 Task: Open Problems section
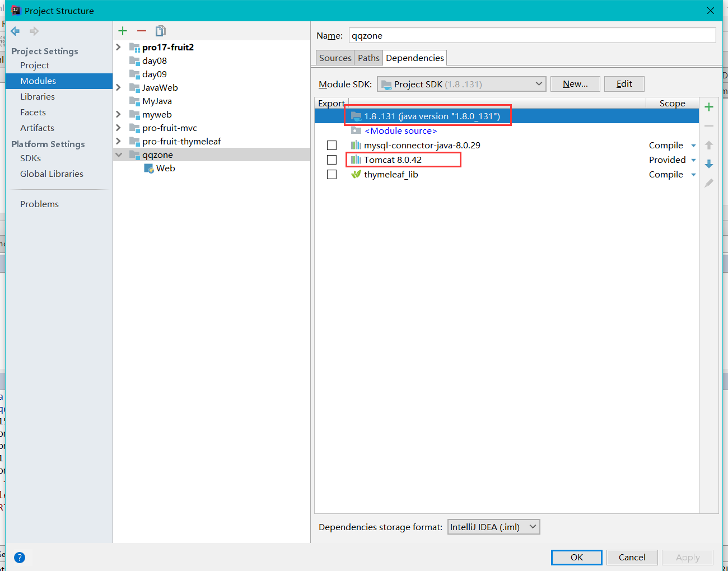39,204
